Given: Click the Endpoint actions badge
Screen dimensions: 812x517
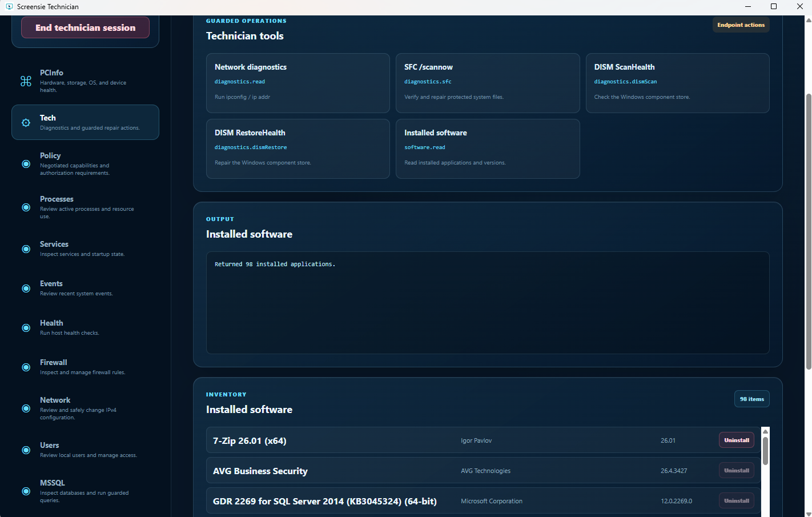Looking at the screenshot, I should click(x=741, y=25).
